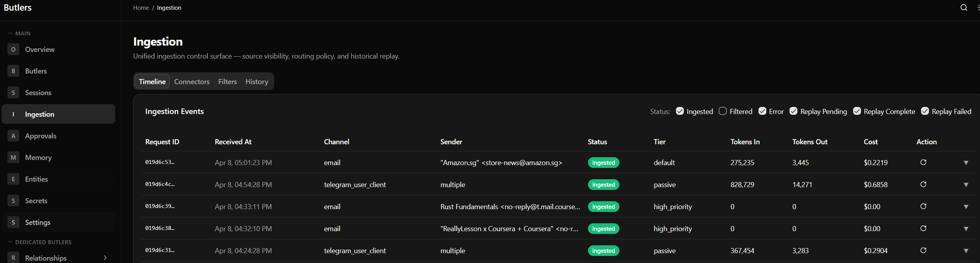The image size is (980, 263).
Task: Open Entities in the sidebar
Action: point(58,179)
